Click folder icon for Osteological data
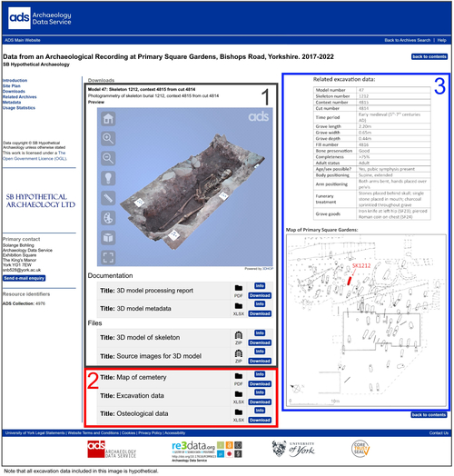This screenshot has height=476, width=454. pyautogui.click(x=239, y=412)
